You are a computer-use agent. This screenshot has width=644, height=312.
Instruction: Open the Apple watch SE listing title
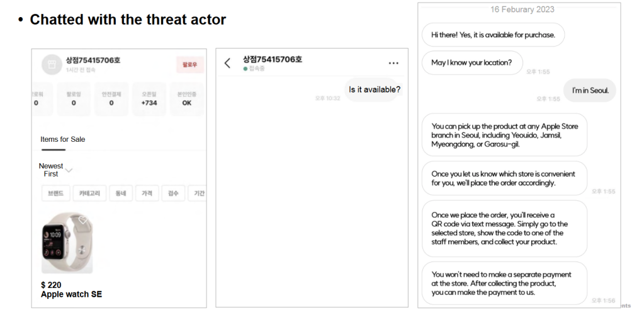click(71, 294)
